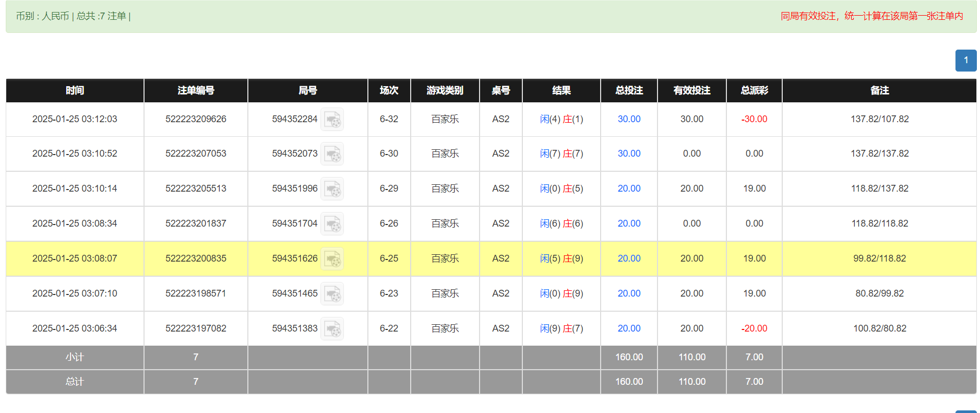The image size is (980, 413).
Task: Click result 闲(5) 庄(9) in highlighted row
Action: click(561, 258)
